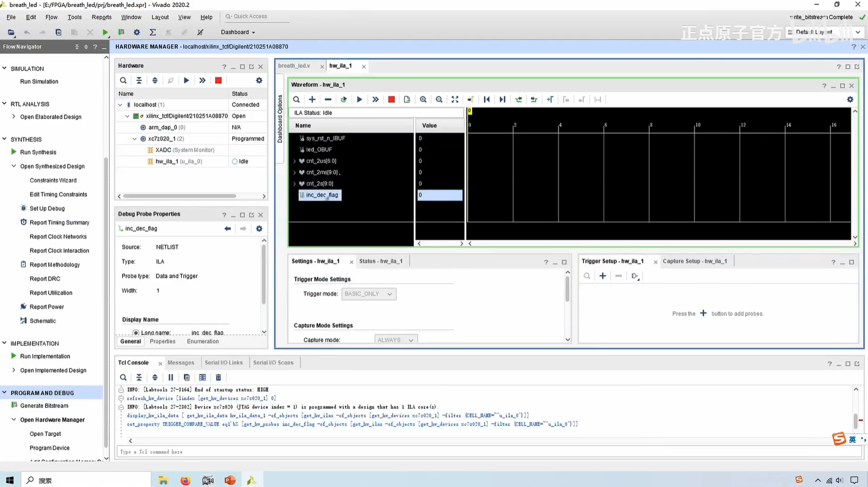Switch to Capture Setup - hw_ila_1 tab
868x487 pixels.
point(695,261)
